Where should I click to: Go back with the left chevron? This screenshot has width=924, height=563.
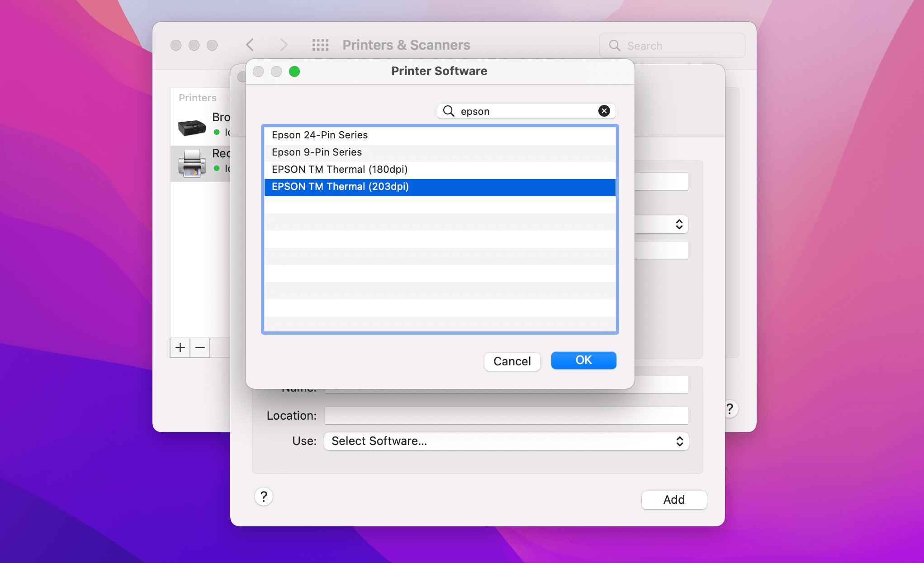250,45
